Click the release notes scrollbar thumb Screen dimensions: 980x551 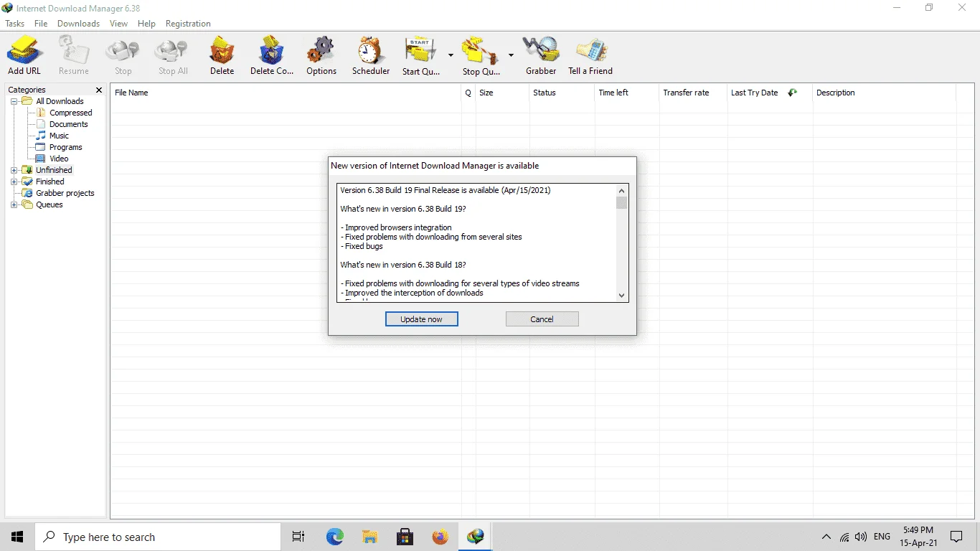(x=621, y=202)
